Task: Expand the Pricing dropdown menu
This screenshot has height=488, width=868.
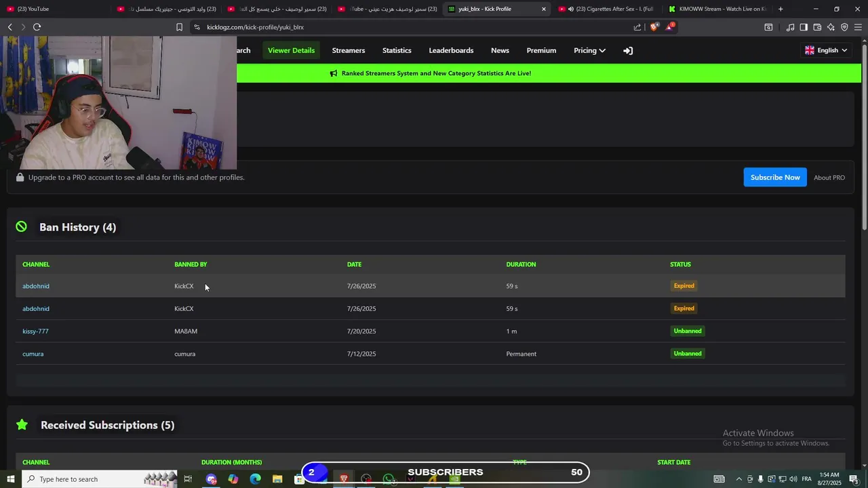Action: pyautogui.click(x=589, y=50)
